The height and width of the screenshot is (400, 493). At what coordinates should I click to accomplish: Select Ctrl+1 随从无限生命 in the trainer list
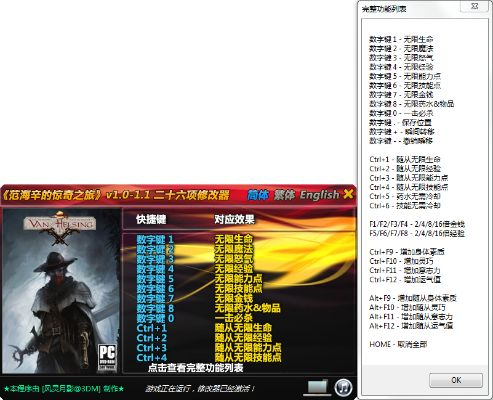click(204, 328)
